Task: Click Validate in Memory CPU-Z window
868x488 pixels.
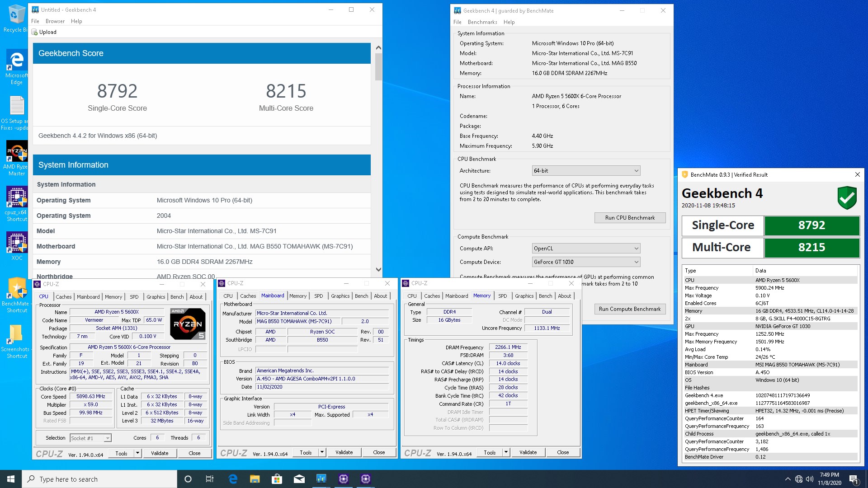Action: [x=528, y=452]
